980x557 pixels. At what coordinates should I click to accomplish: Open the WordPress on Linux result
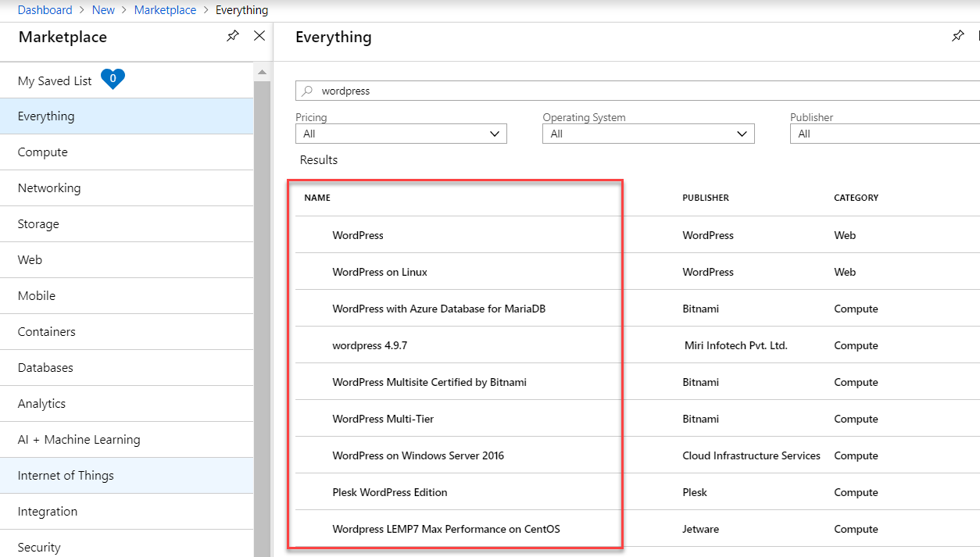(380, 272)
